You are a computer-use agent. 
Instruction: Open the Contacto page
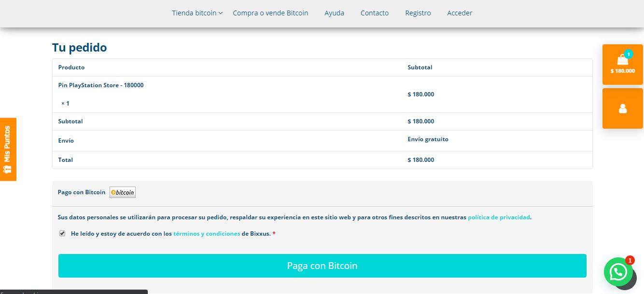tap(375, 13)
